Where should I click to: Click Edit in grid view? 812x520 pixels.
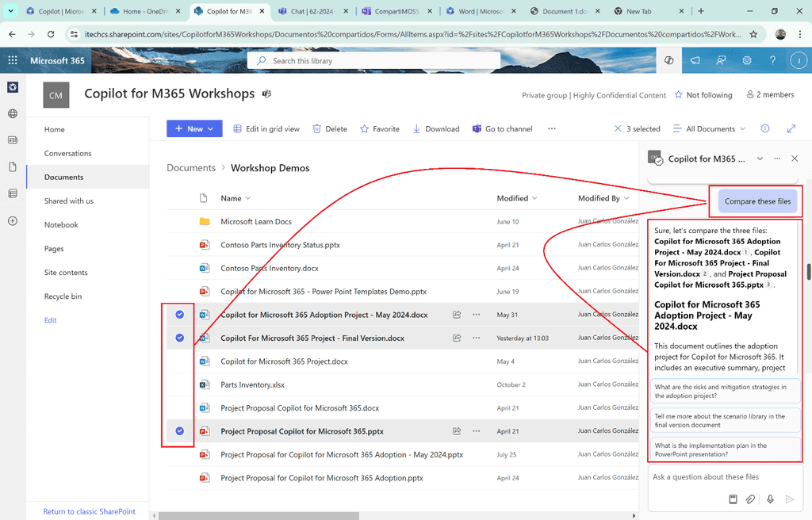pyautogui.click(x=266, y=129)
